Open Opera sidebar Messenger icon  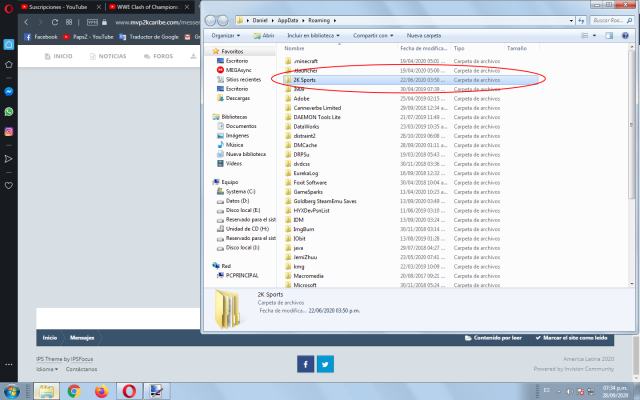pyautogui.click(x=9, y=92)
